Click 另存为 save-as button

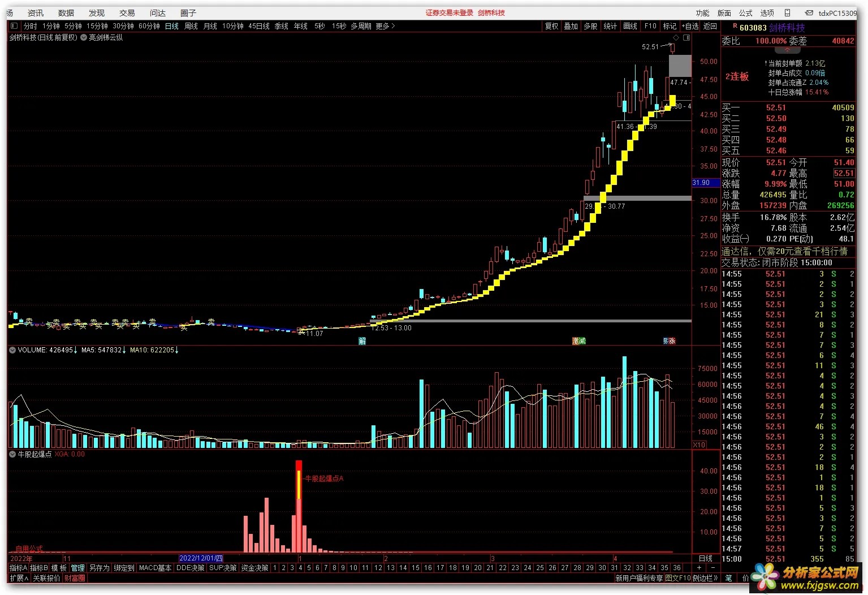(100, 568)
